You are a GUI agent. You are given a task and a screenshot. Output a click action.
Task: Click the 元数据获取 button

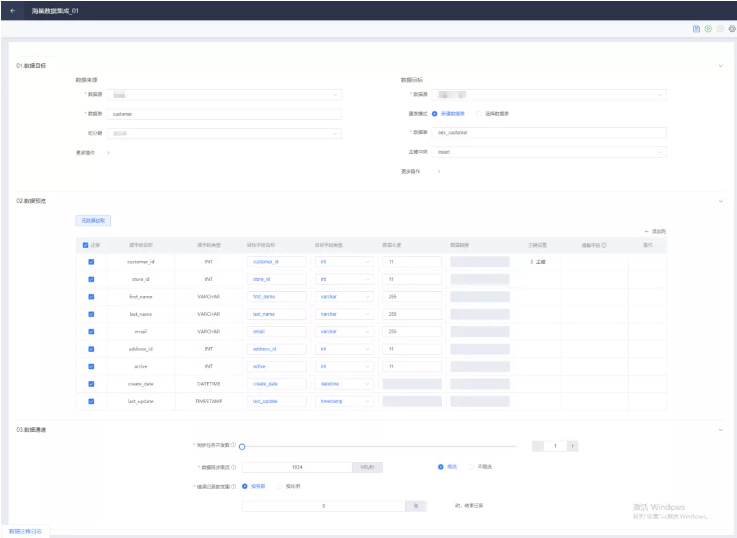92,220
